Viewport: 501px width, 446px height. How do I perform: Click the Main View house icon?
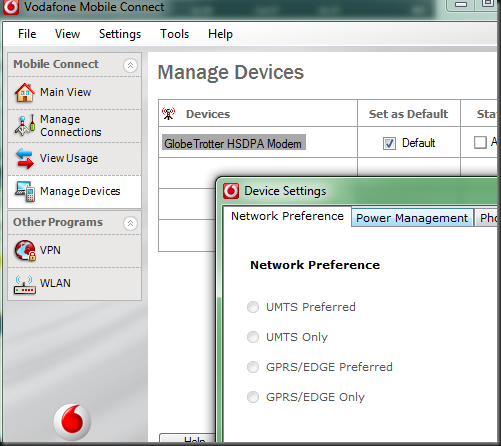[x=25, y=92]
